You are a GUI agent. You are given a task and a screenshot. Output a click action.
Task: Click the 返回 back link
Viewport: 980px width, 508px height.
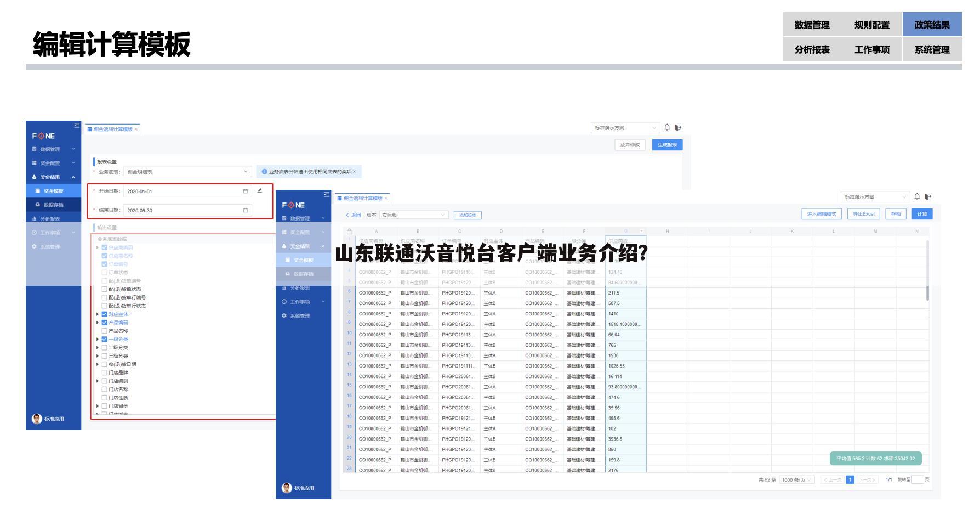point(354,215)
